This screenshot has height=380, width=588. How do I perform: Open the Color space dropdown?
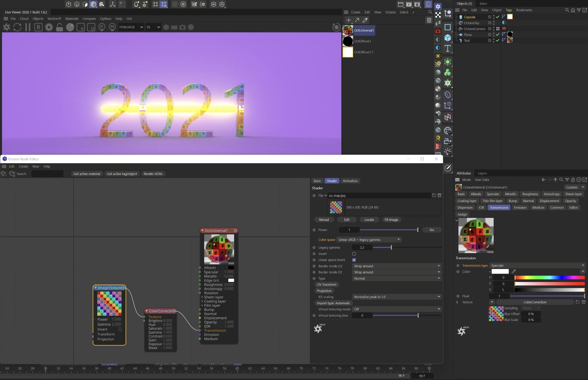pyautogui.click(x=369, y=240)
